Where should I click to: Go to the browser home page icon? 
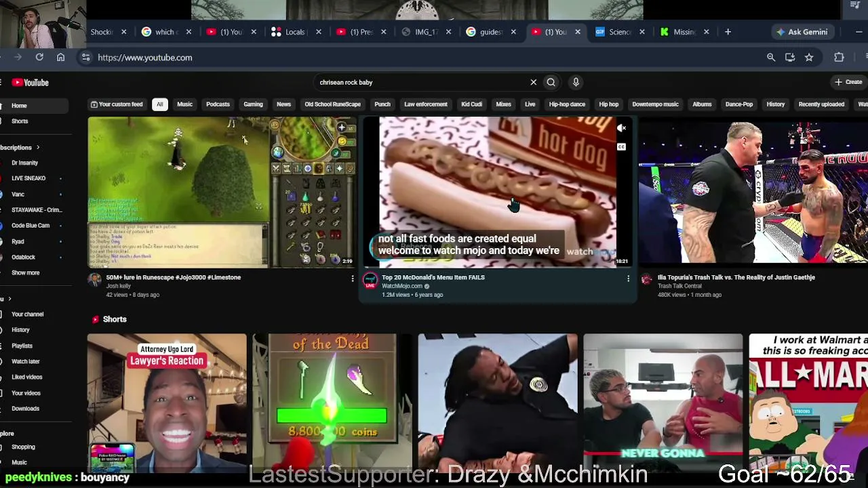60,58
